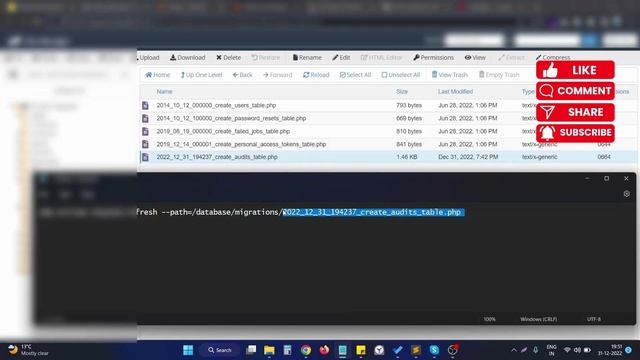Click file icon of create_password_resets_table.php

pyautogui.click(x=145, y=118)
